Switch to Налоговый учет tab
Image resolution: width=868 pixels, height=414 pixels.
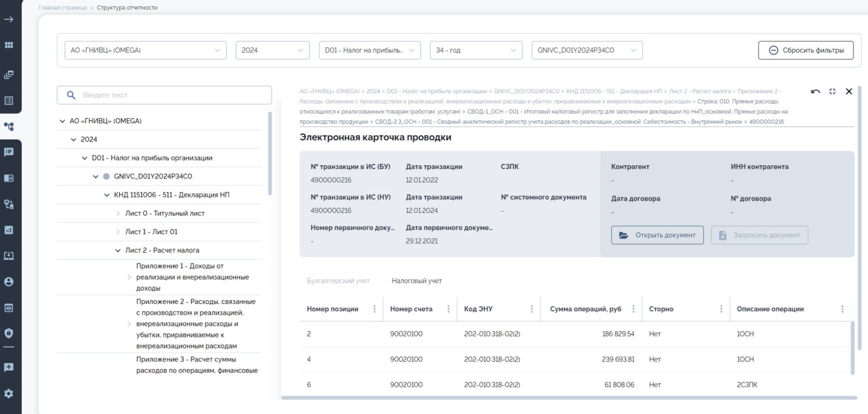pyautogui.click(x=416, y=281)
